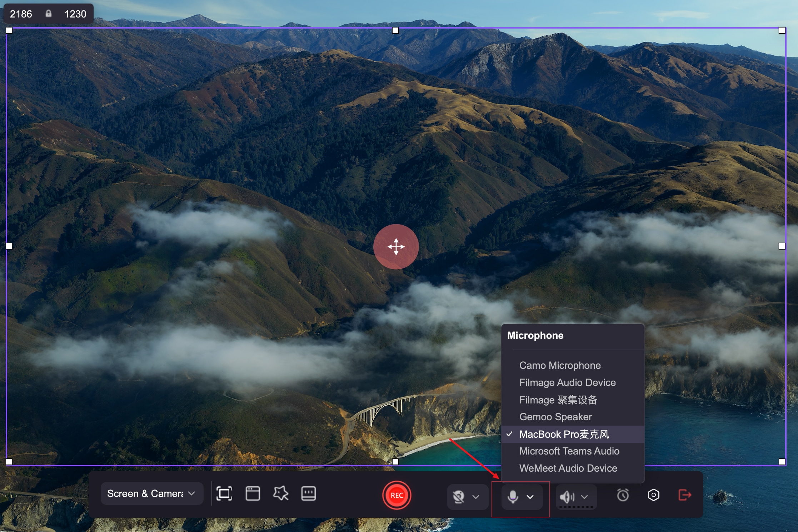Select full screen capture area icon
798x532 pixels.
(224, 494)
